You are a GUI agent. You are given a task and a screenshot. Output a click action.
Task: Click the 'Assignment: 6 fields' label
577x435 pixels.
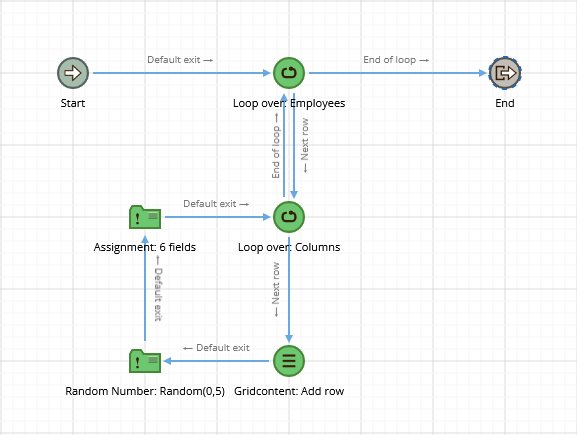coord(145,247)
